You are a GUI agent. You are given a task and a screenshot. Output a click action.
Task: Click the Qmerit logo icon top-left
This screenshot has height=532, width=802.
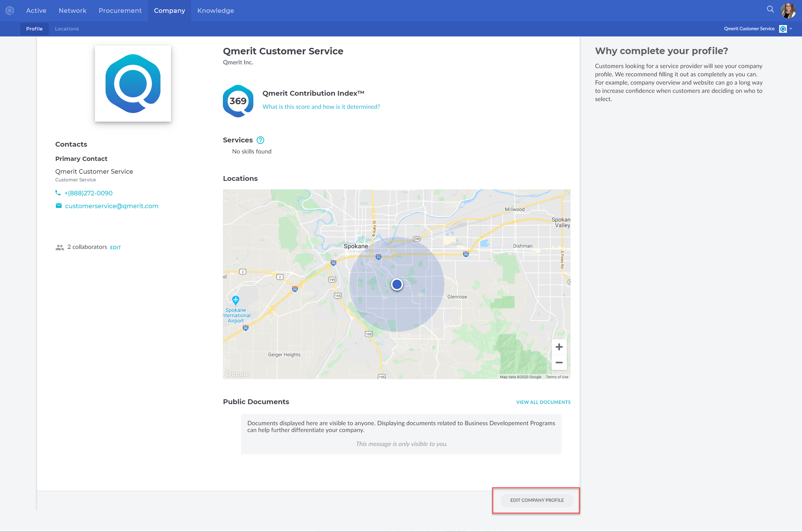10,10
